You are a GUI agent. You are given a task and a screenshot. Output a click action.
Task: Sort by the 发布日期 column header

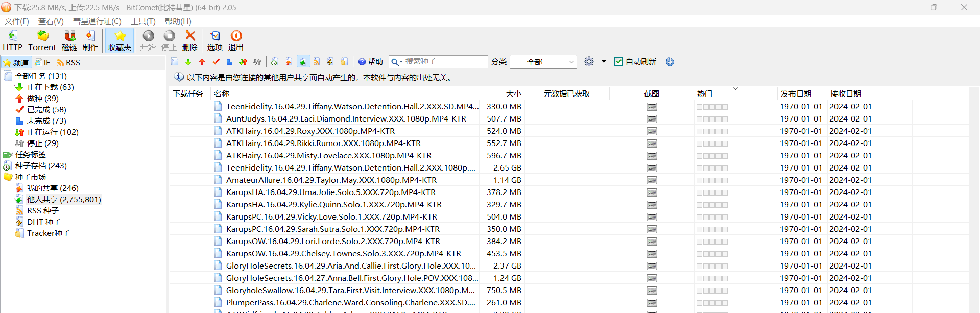[801, 93]
